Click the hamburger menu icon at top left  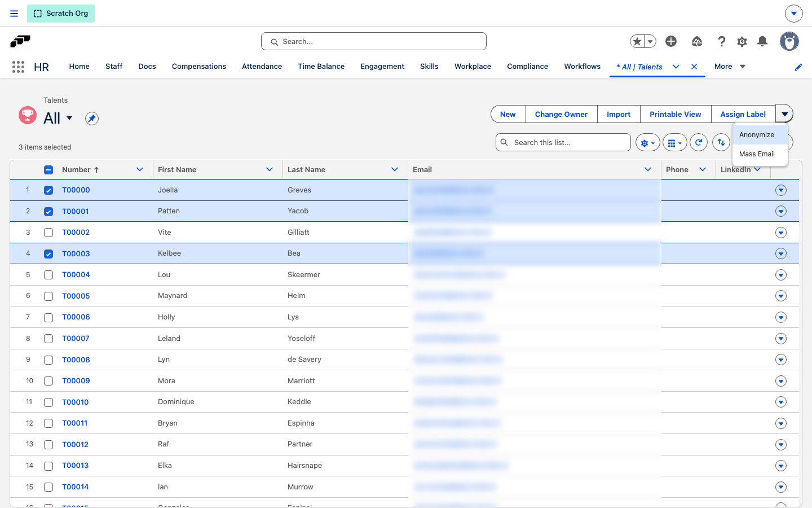pyautogui.click(x=14, y=14)
